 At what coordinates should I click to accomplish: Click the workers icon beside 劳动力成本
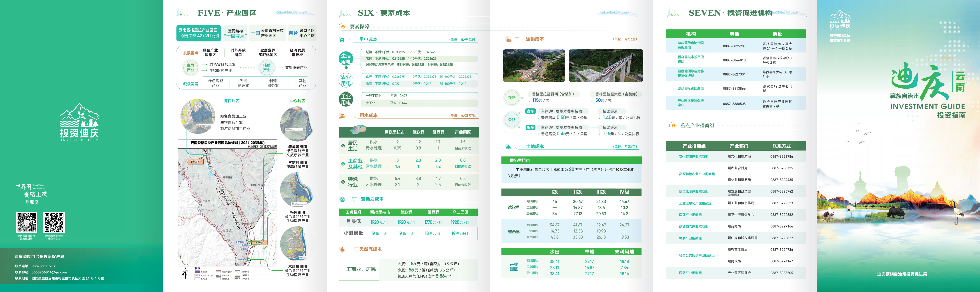pyautogui.click(x=342, y=199)
